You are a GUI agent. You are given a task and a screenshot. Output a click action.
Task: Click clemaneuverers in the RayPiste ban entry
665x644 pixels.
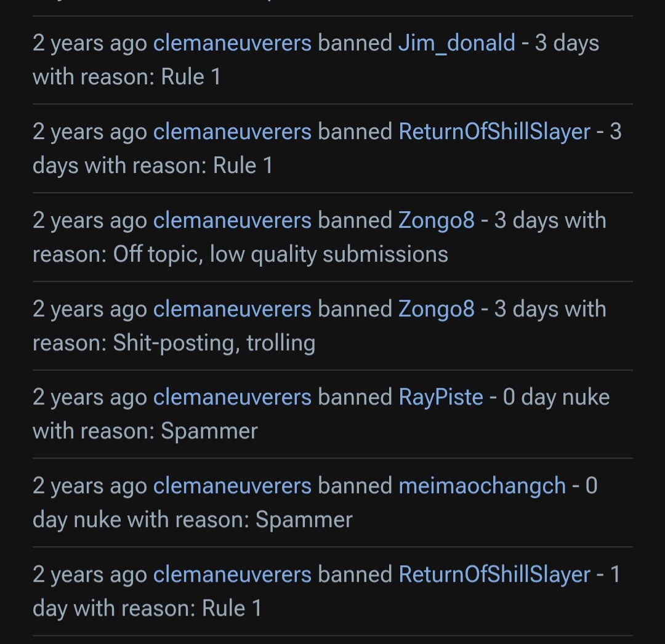[232, 397]
